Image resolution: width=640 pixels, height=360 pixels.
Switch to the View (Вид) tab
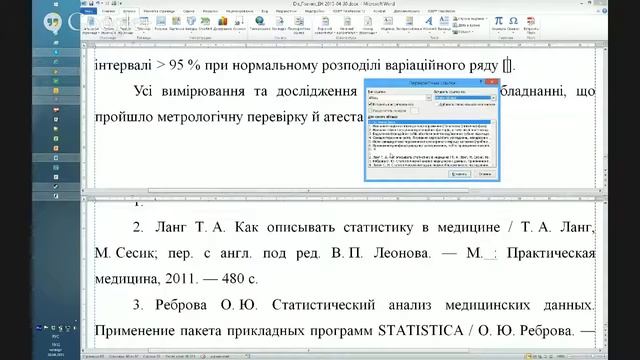pos(265,11)
